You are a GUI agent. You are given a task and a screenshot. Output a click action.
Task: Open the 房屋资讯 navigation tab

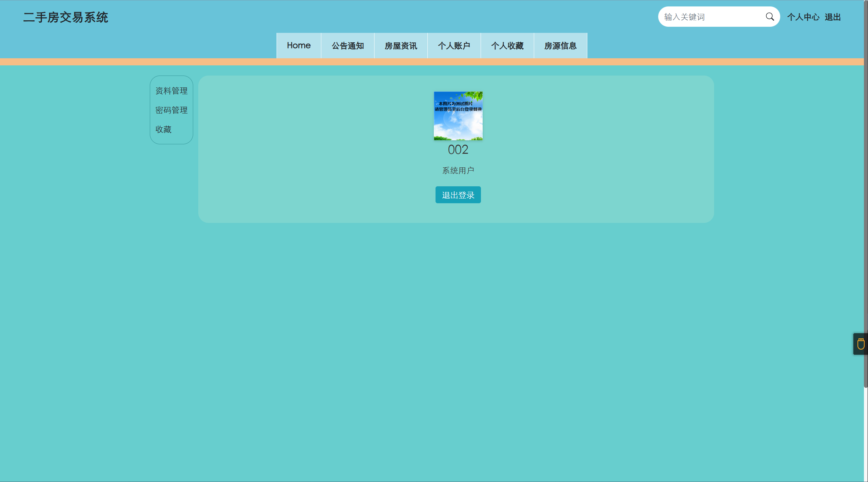(x=401, y=46)
